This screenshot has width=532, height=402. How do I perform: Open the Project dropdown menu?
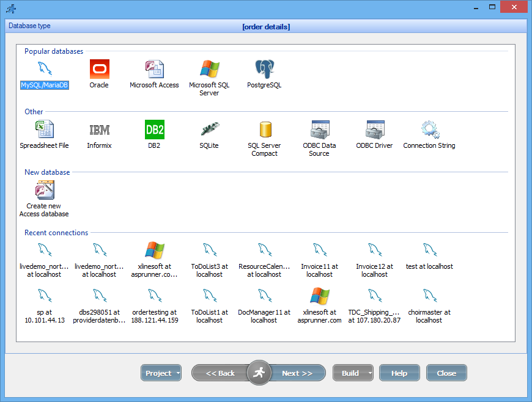[x=161, y=373]
